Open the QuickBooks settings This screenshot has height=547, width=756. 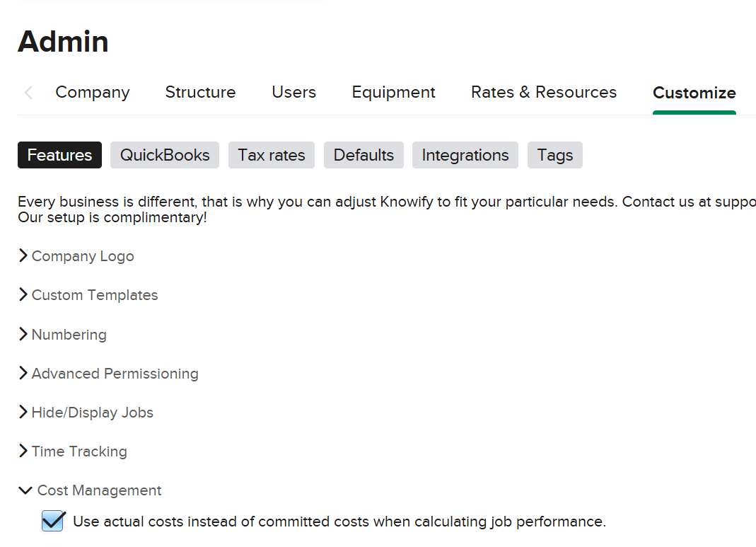click(165, 155)
